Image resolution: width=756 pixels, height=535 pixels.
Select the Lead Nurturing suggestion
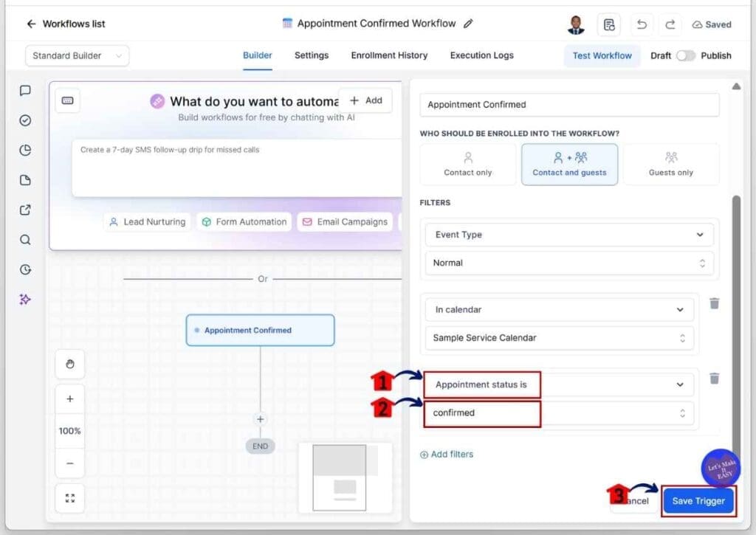click(147, 222)
